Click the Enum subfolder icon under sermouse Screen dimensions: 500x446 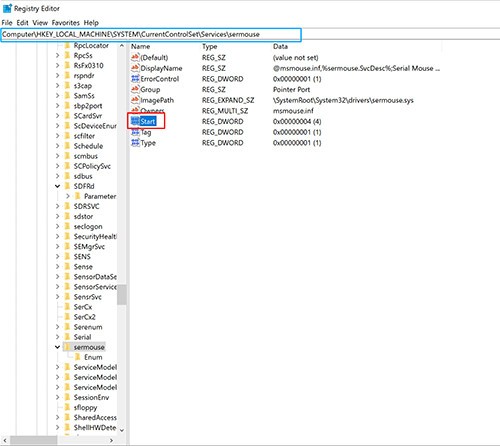(x=78, y=357)
